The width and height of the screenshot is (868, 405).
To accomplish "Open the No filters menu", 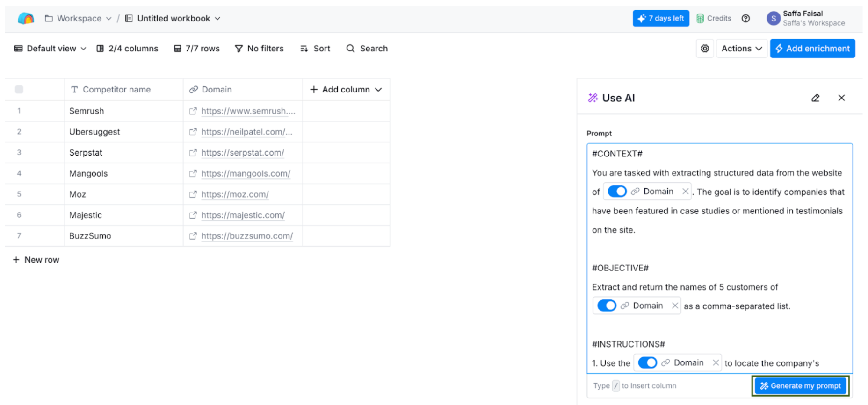I will coord(259,49).
